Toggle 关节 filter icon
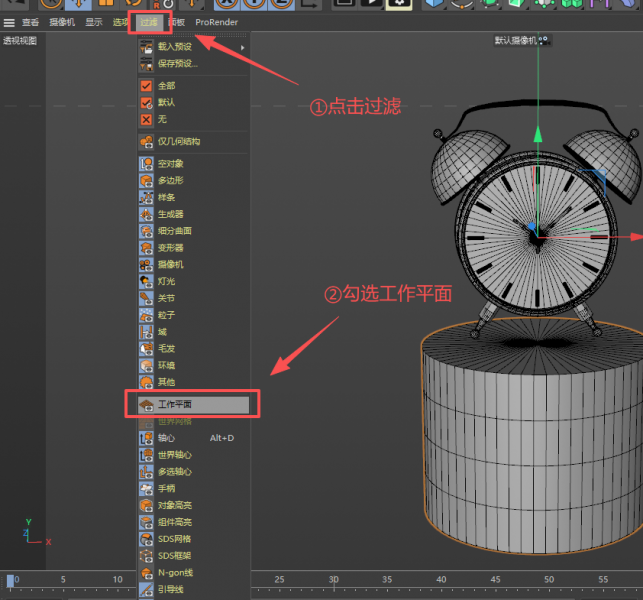This screenshot has height=600, width=643. pos(146,298)
